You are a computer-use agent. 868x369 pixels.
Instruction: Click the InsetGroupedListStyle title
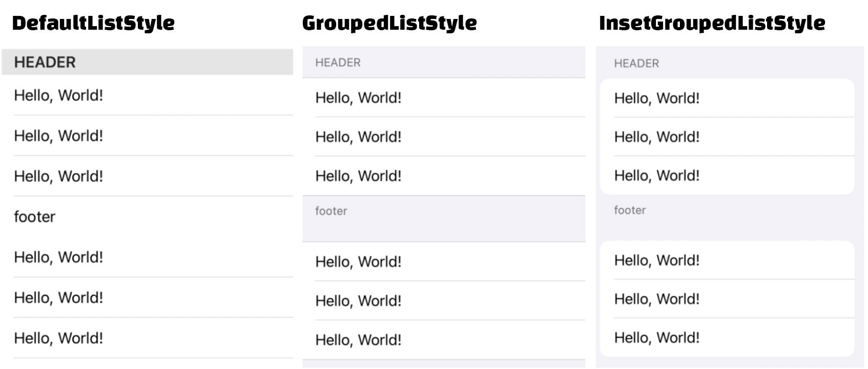(x=712, y=23)
